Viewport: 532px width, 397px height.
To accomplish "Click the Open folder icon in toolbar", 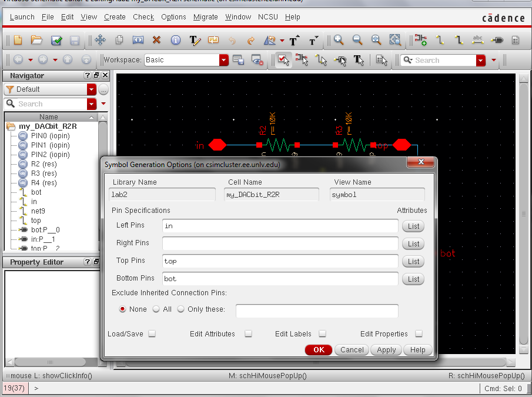I will pyautogui.click(x=36, y=40).
